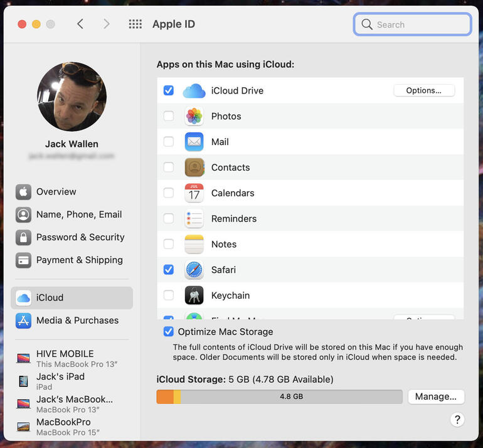Click the cloud icon in iCloud sidebar row
483x448 pixels.
[x=23, y=298]
